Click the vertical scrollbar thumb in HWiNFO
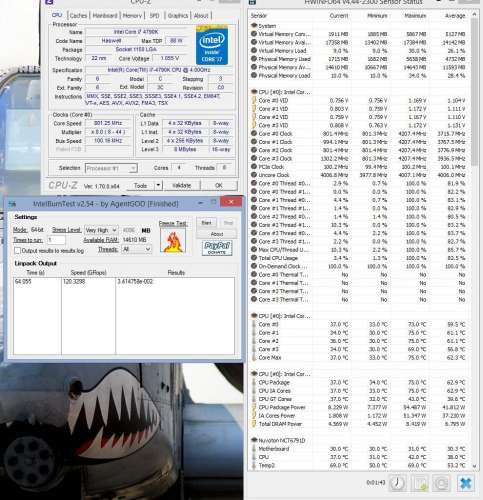 (x=474, y=92)
